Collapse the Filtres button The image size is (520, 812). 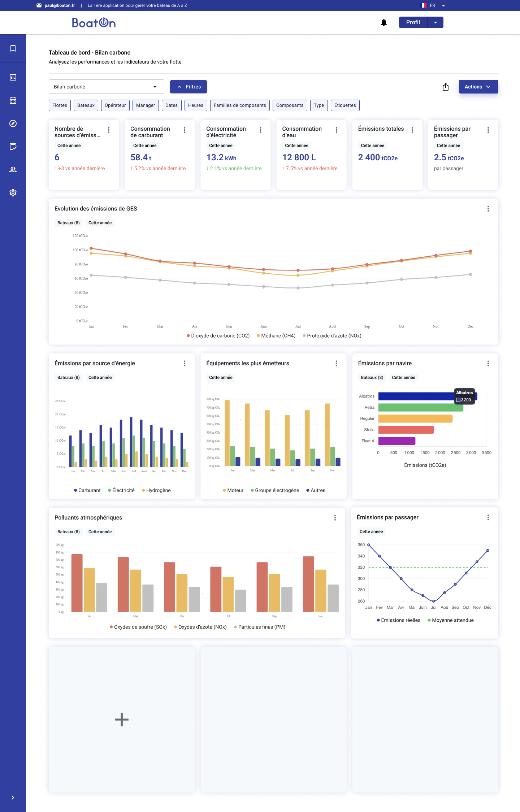188,87
